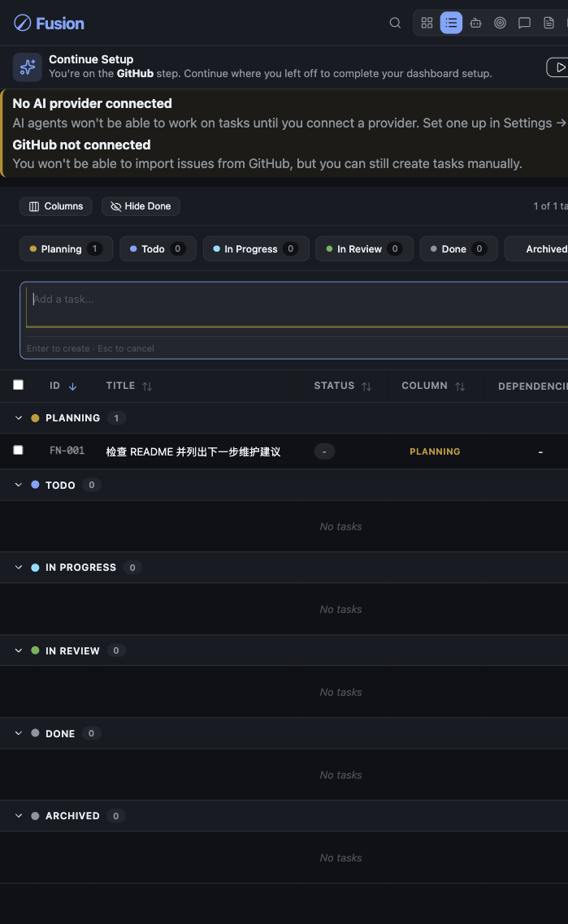Select the list view icon

point(451,23)
